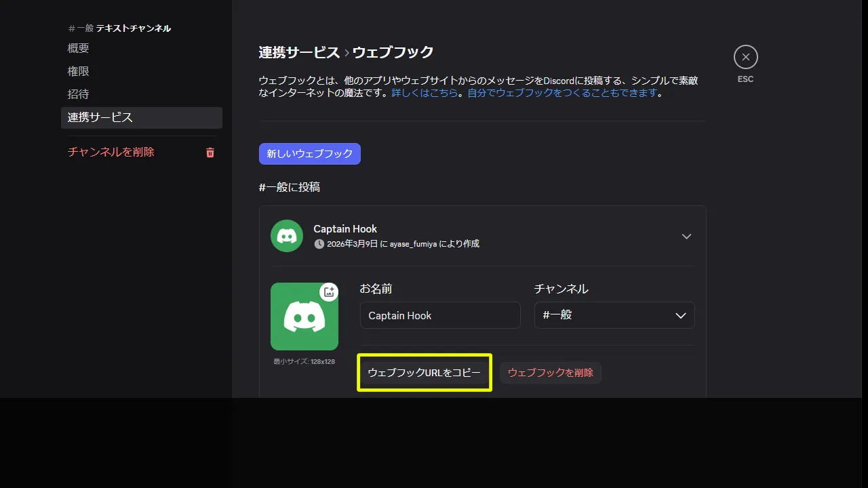The height and width of the screenshot is (488, 868).
Task: Click the ウェブフックを削除 button
Action: (551, 372)
